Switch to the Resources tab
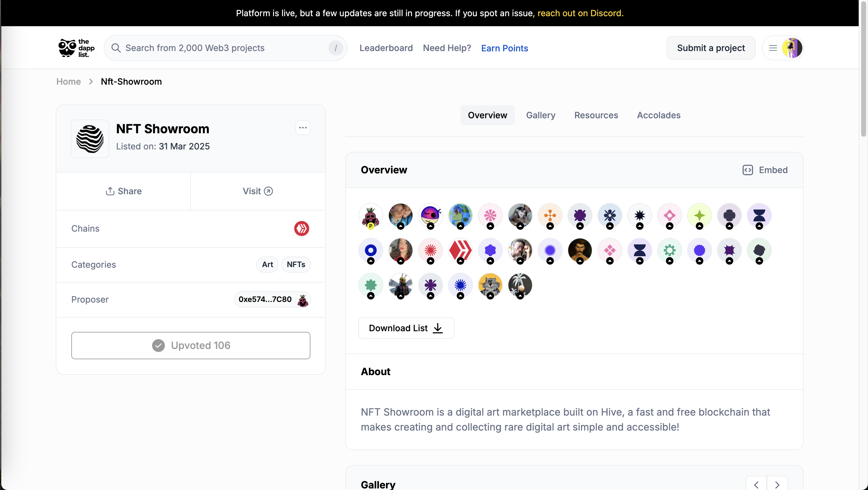Viewport: 868px width, 490px height. (596, 115)
